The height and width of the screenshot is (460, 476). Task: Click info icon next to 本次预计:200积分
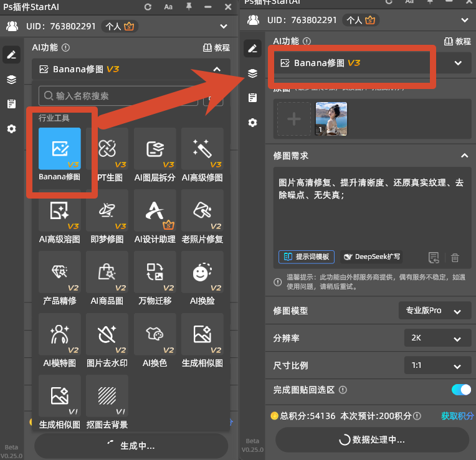(x=417, y=416)
